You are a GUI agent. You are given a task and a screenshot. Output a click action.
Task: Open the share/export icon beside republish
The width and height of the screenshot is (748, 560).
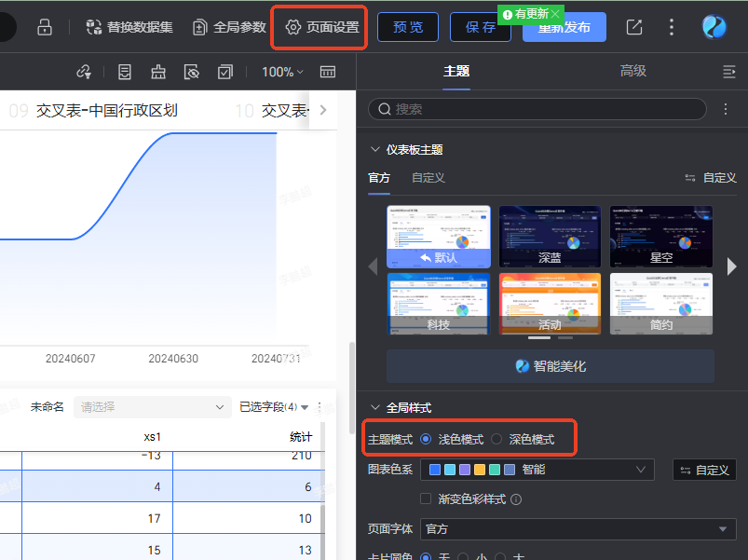click(634, 27)
